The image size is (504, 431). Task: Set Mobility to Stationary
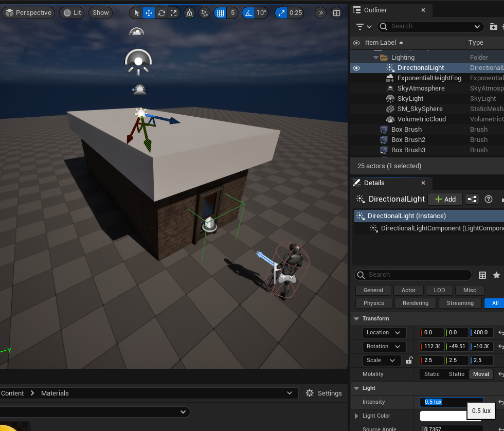tap(457, 374)
